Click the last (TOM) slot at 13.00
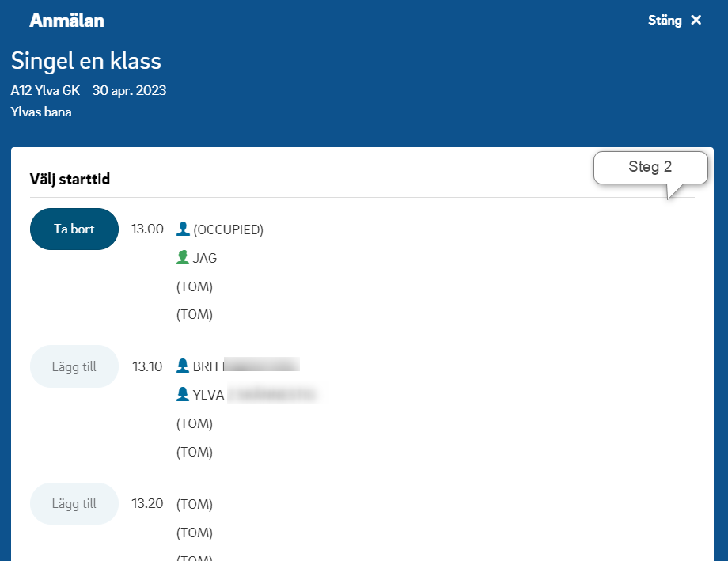 pyautogui.click(x=195, y=314)
